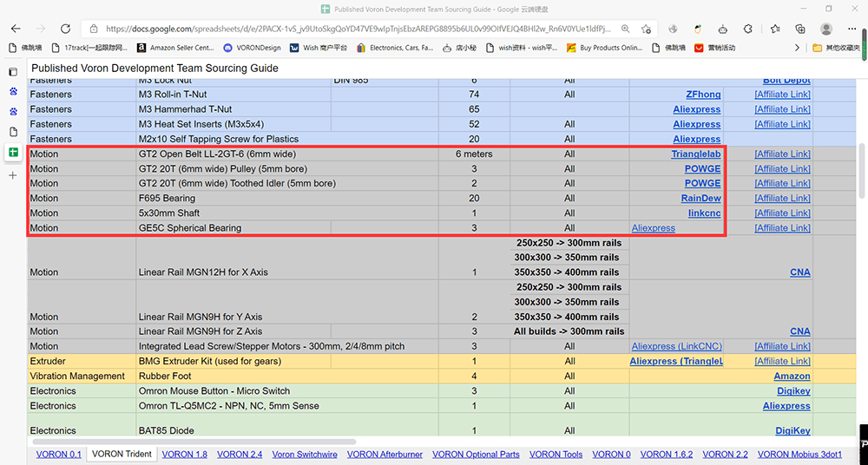This screenshot has width=868, height=465.
Task: Follow the RainDew link for F695 Bearing
Action: coord(700,199)
